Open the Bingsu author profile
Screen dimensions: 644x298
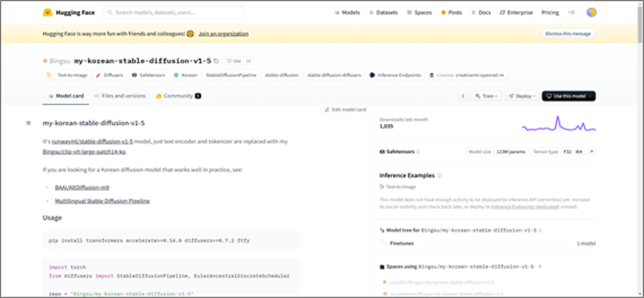pyautogui.click(x=60, y=61)
